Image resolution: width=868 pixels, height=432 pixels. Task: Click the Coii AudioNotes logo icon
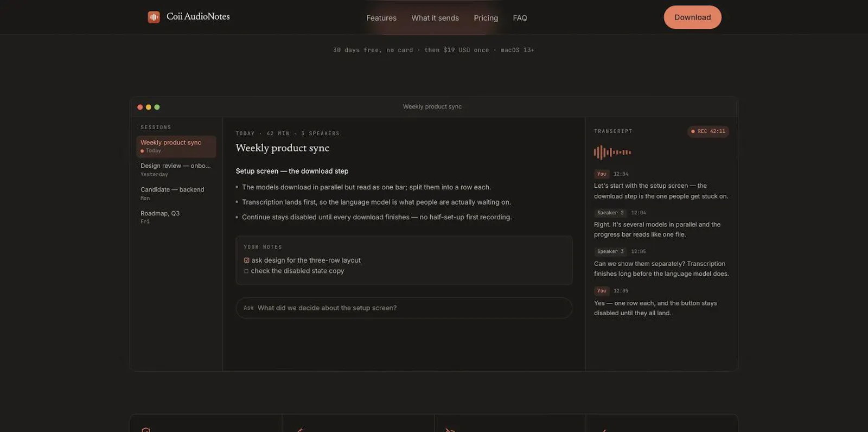click(x=154, y=17)
